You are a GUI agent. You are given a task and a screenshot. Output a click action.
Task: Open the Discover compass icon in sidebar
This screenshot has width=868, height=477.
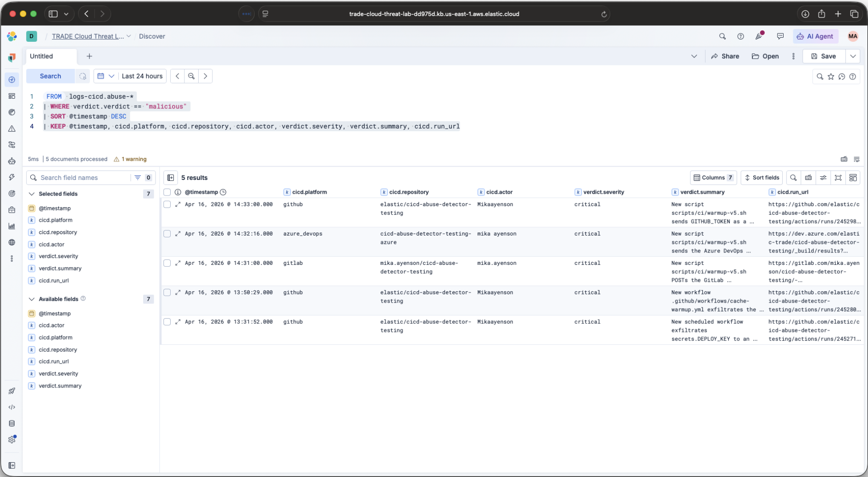point(12,80)
